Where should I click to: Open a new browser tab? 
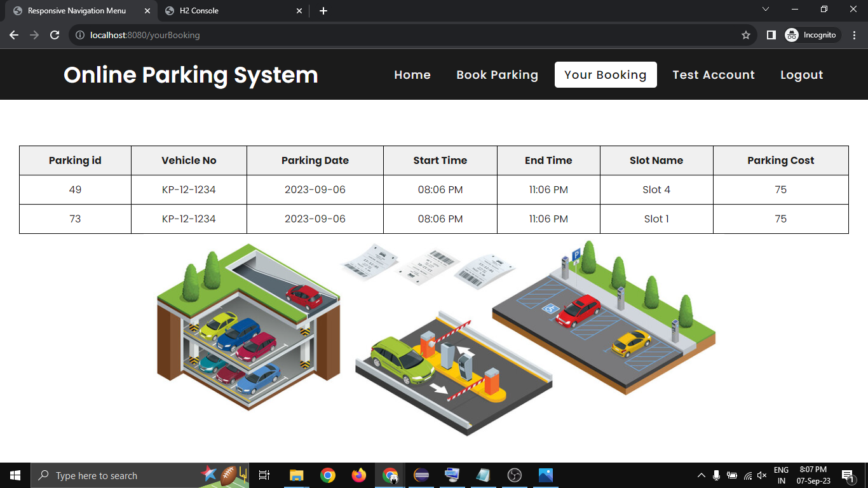tap(323, 11)
